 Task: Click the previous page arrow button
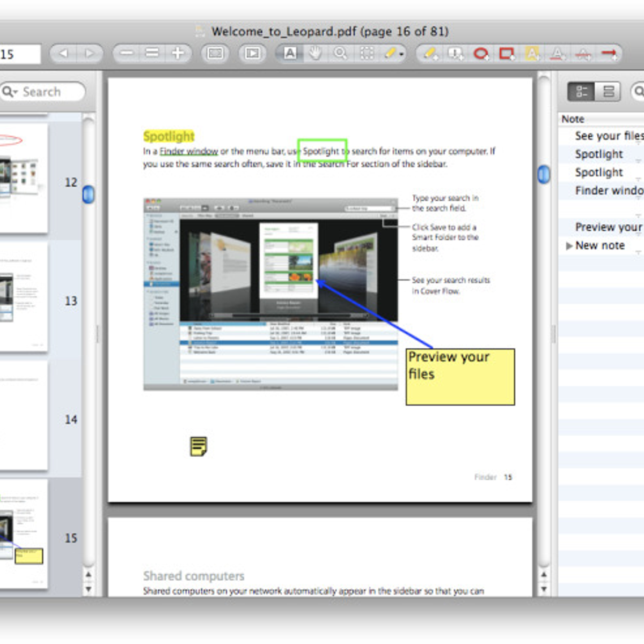[65, 53]
